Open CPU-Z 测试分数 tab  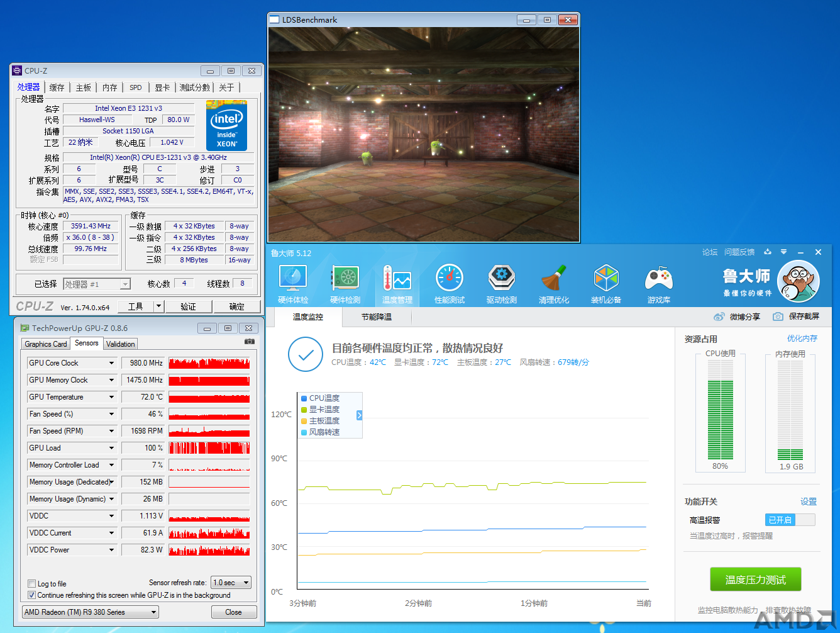[195, 87]
